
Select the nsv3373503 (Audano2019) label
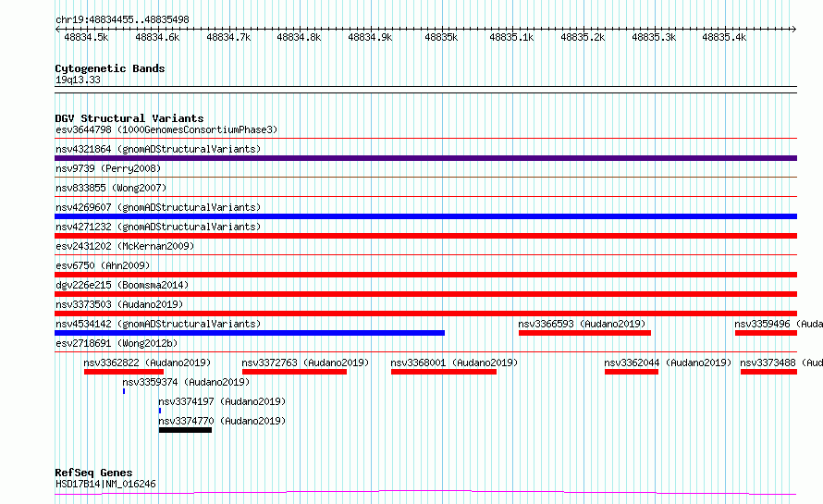[x=119, y=304]
